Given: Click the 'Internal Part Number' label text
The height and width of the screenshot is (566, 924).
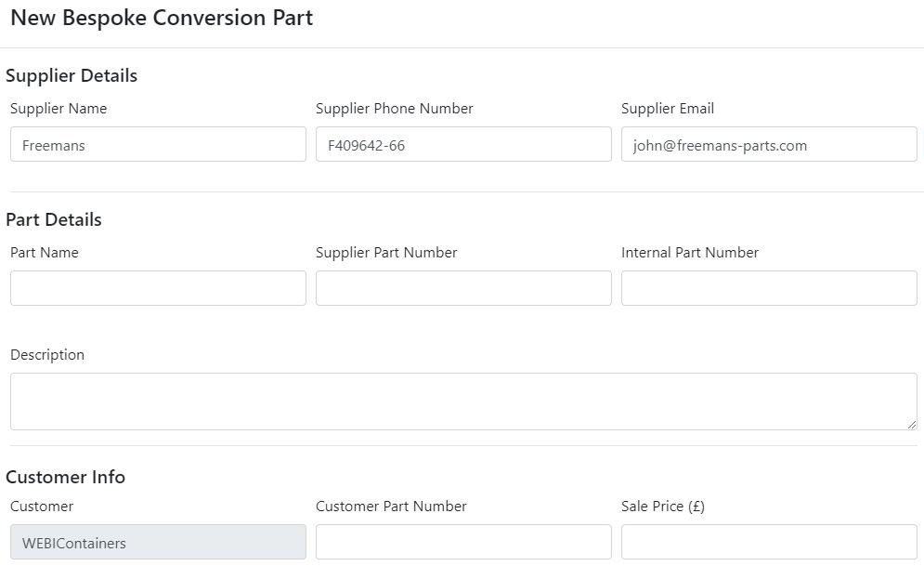Looking at the screenshot, I should coord(689,253).
